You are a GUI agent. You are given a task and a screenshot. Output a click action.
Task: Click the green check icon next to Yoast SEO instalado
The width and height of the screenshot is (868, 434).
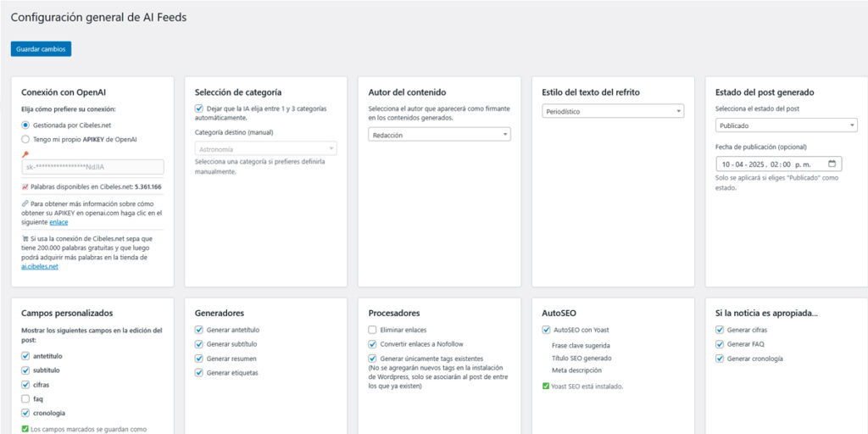tap(546, 387)
